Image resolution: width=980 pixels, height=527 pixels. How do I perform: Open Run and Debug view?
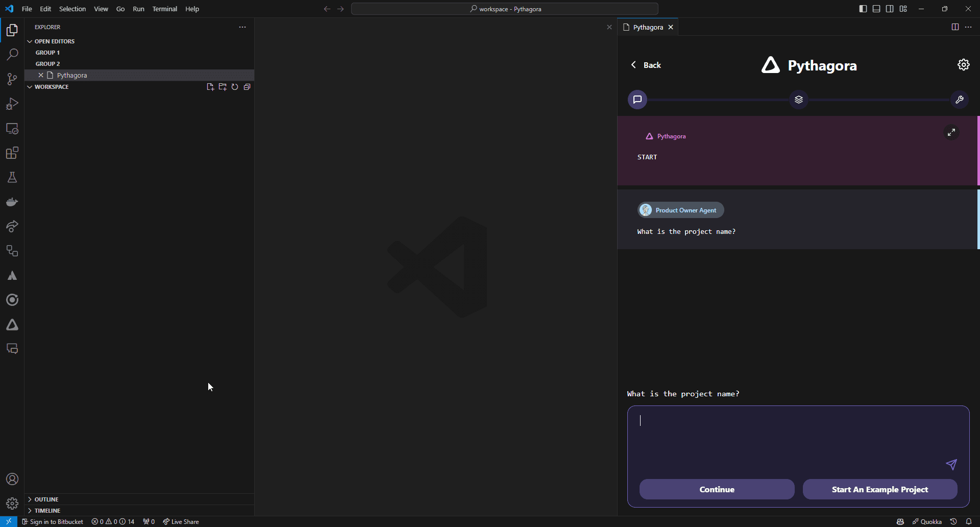(12, 104)
